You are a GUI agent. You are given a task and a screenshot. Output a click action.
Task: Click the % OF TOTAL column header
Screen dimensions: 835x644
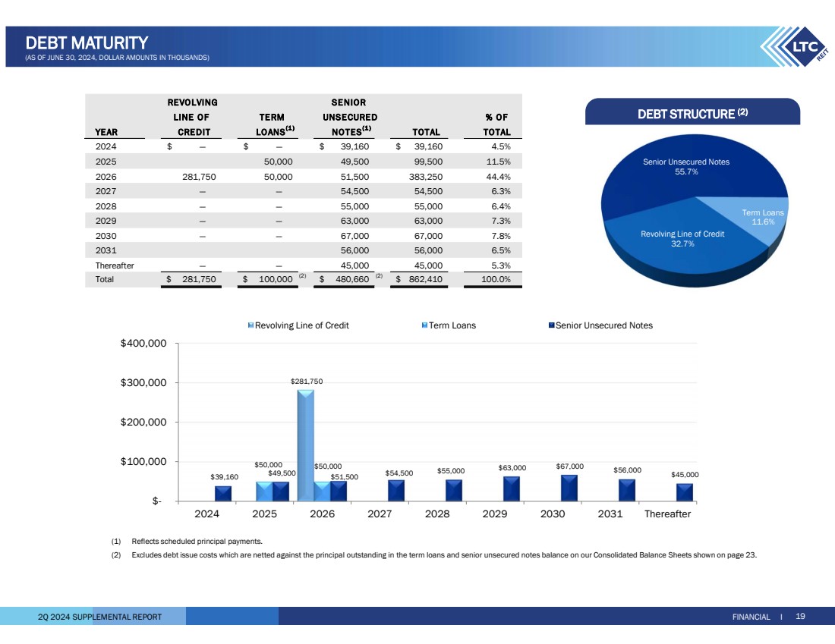click(x=496, y=124)
